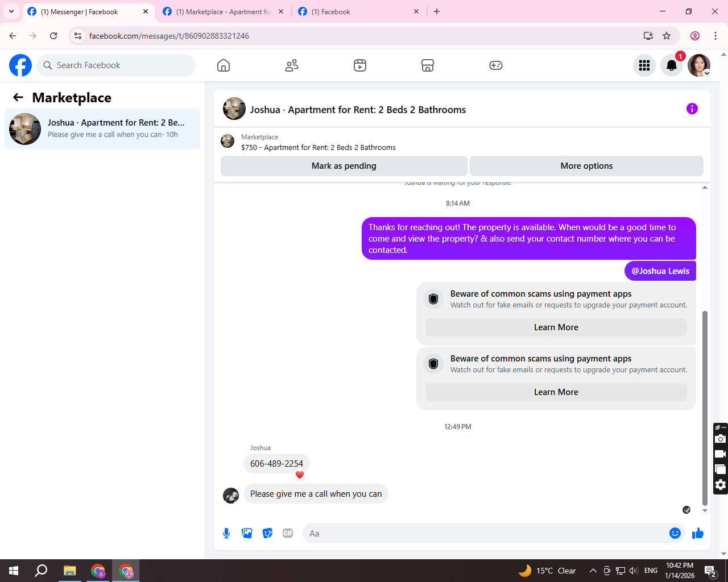Open a new browser tab
The height and width of the screenshot is (582, 728).
pos(437,11)
